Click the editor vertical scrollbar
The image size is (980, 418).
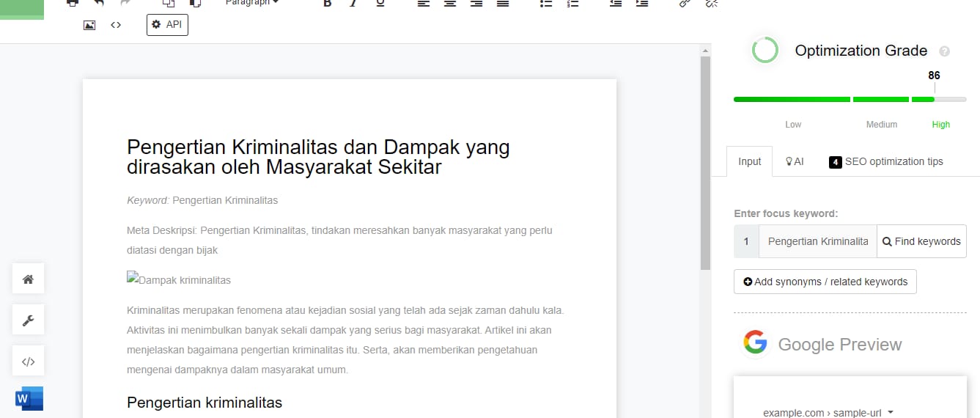pyautogui.click(x=705, y=161)
